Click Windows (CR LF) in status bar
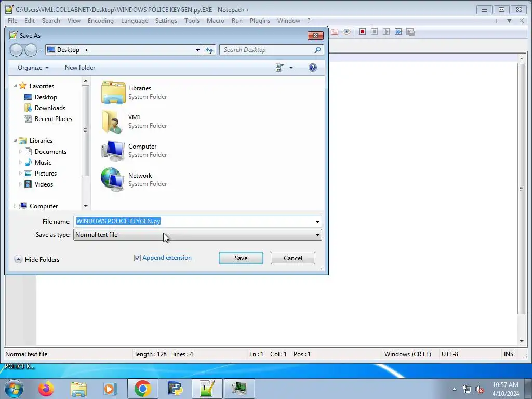This screenshot has width=532, height=399. [x=407, y=354]
